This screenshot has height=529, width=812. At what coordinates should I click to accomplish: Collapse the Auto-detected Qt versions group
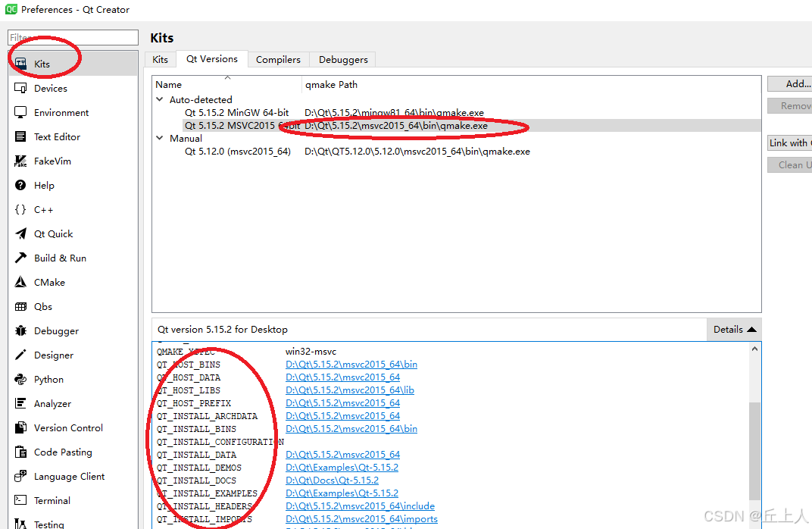coord(160,98)
